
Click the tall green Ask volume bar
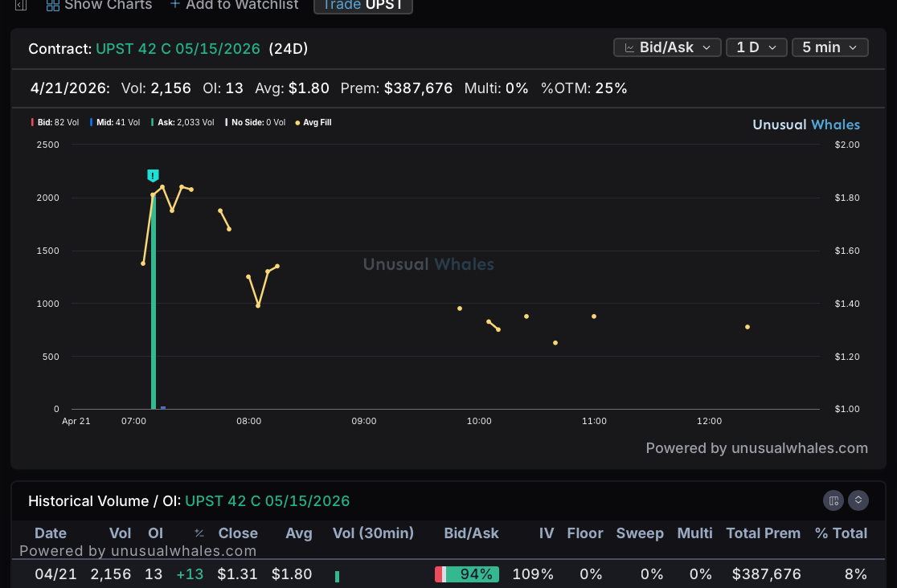(154, 302)
